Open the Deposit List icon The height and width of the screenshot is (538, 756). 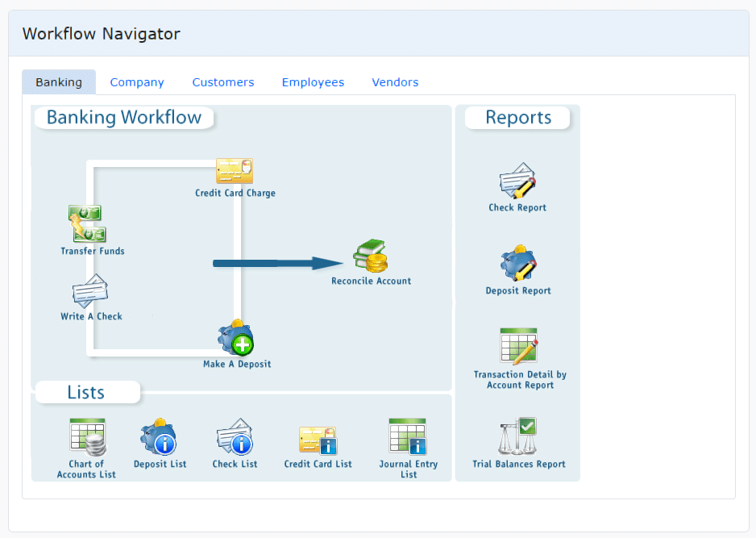click(159, 437)
